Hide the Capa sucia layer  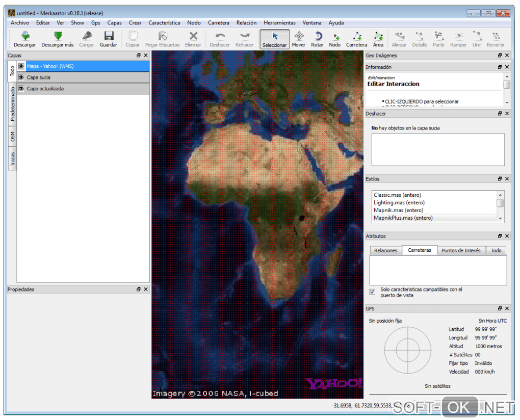[x=21, y=77]
